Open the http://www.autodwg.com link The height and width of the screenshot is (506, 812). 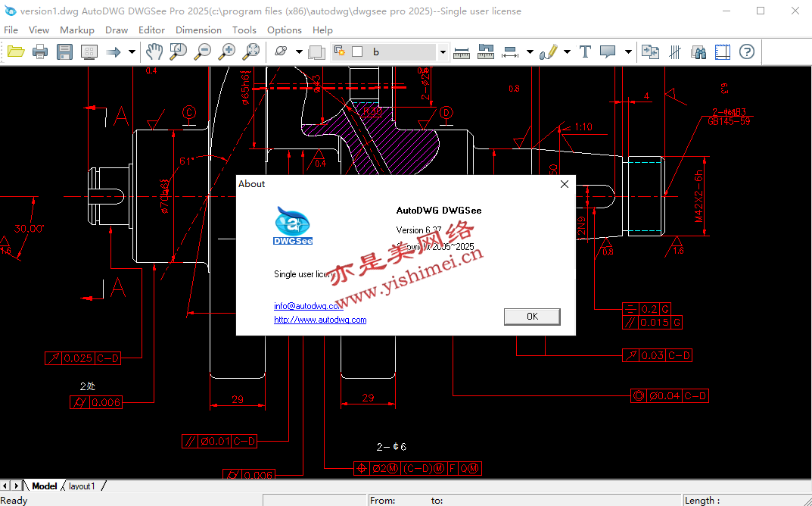(x=320, y=320)
